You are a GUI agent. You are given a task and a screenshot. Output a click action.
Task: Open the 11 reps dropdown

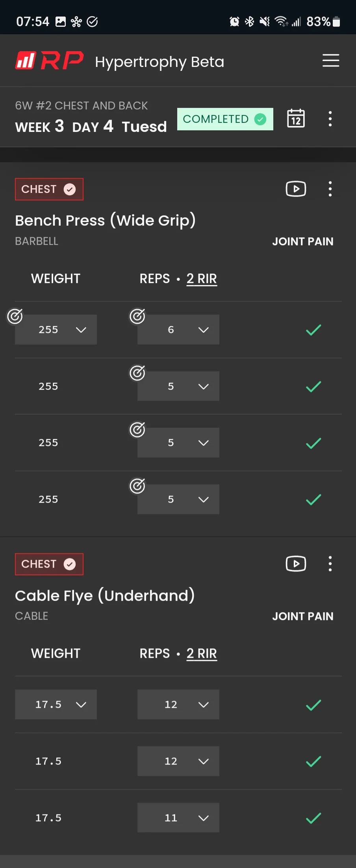[178, 818]
